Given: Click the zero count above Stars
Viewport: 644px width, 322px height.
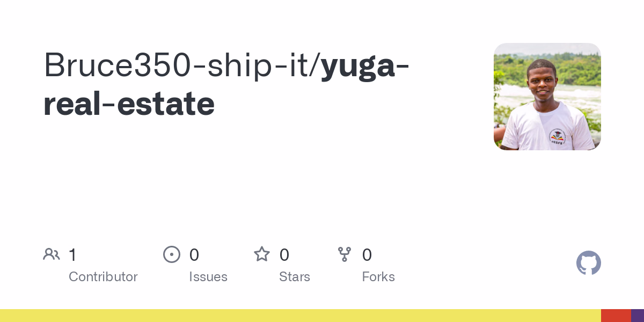Looking at the screenshot, I should click(x=284, y=255).
